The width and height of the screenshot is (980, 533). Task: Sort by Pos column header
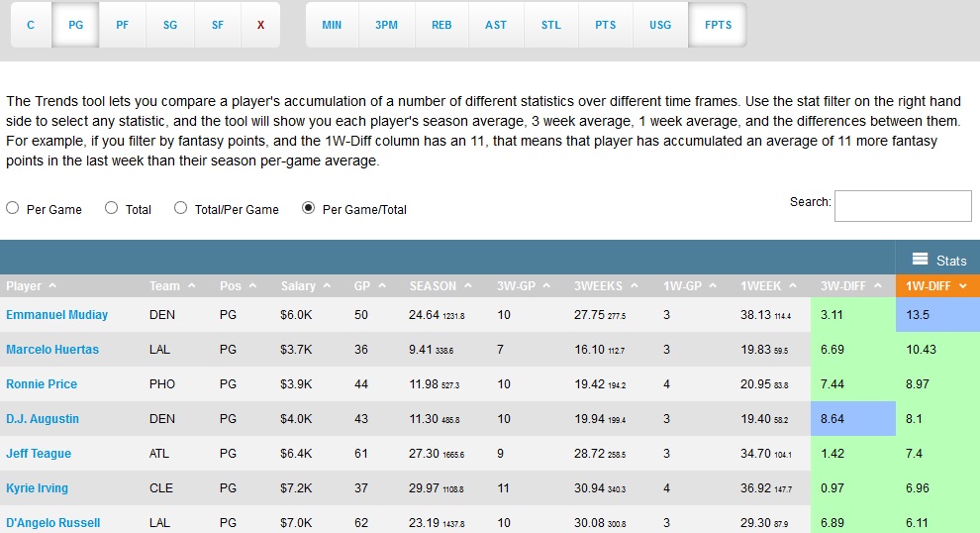pyautogui.click(x=239, y=286)
